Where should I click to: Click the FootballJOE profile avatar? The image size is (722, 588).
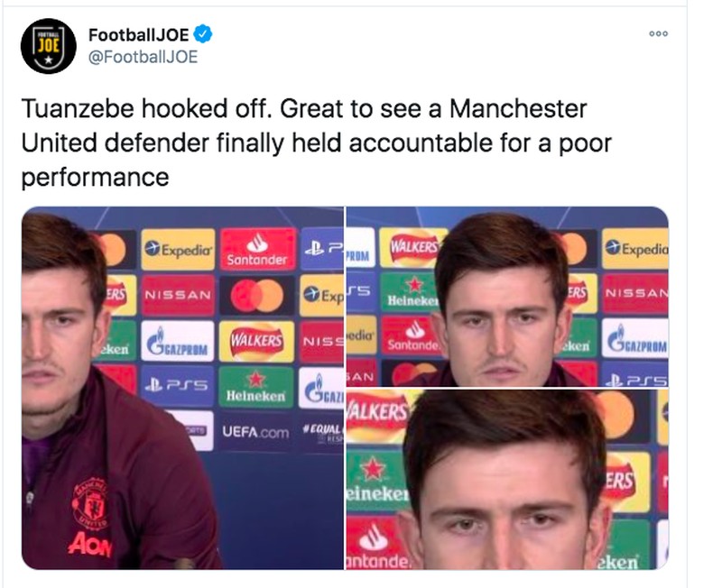coord(49,45)
